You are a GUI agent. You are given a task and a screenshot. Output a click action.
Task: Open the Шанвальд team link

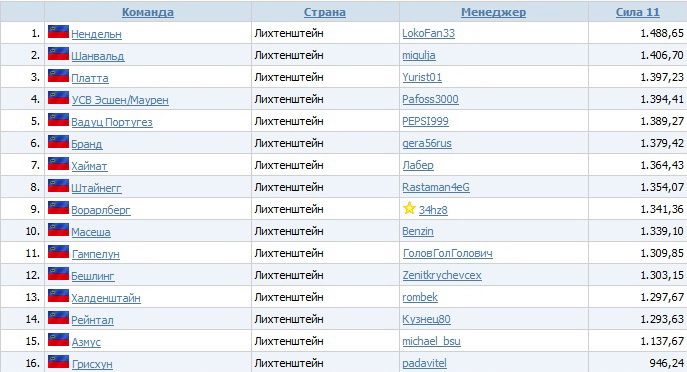click(98, 56)
